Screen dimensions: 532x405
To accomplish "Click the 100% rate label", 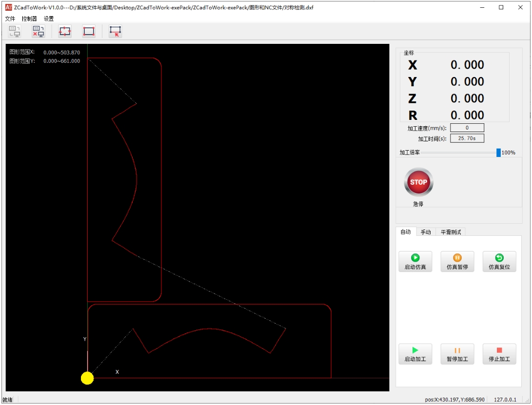I will pyautogui.click(x=508, y=153).
